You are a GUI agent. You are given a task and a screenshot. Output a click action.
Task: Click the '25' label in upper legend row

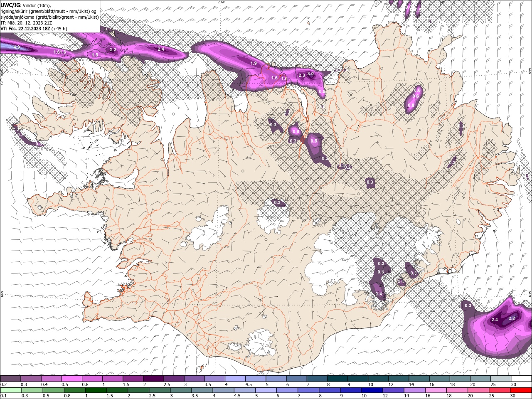(493, 385)
